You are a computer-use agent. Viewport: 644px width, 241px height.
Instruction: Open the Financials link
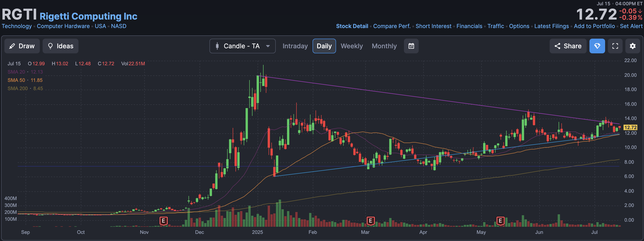tap(469, 26)
